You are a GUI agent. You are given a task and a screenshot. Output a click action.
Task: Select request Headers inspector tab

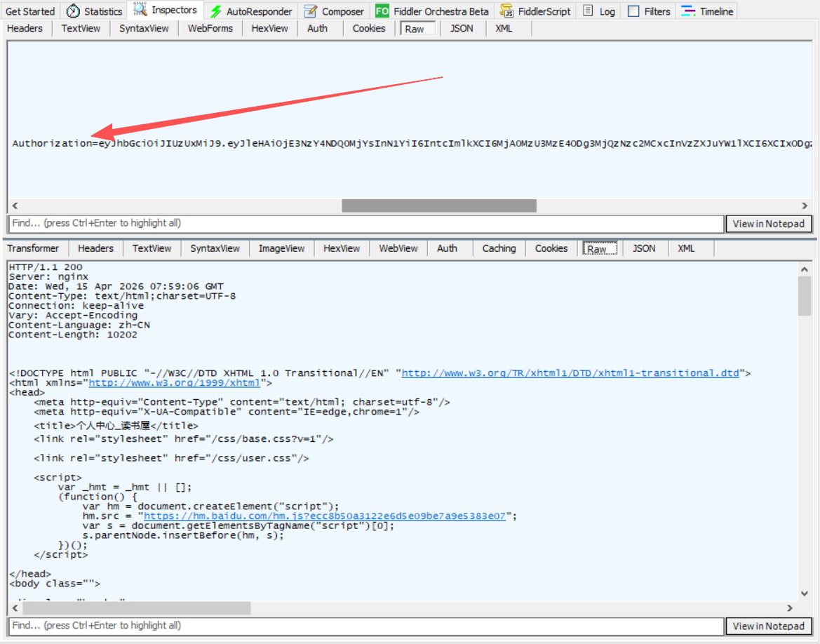25,28
